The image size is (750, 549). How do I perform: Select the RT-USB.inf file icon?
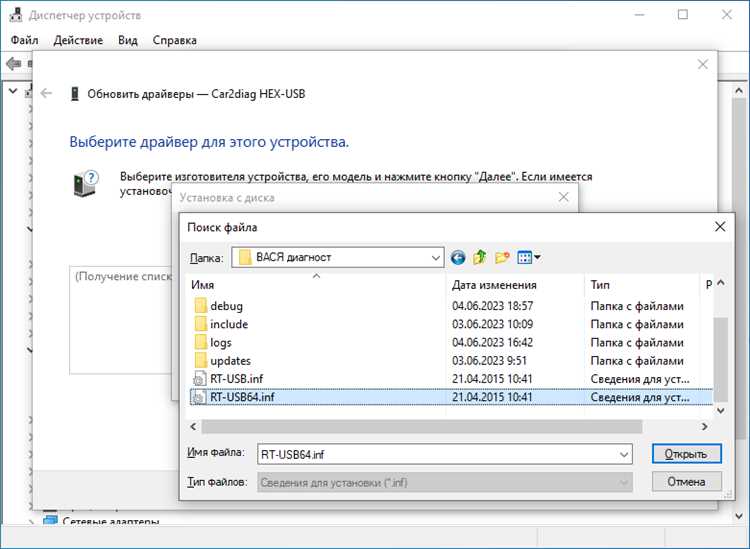click(x=199, y=379)
